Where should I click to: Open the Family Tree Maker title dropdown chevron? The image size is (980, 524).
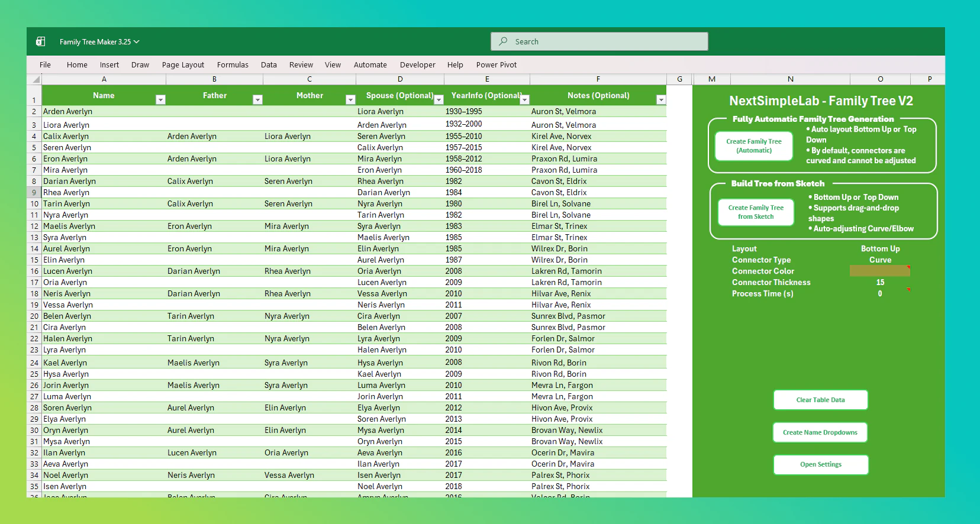[137, 42]
